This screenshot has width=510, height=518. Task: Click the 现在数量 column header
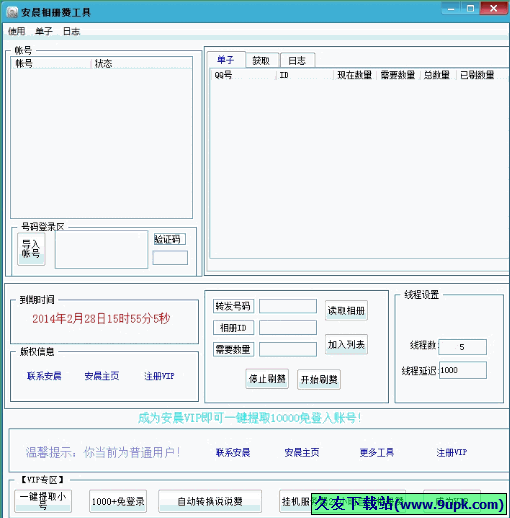pos(355,75)
